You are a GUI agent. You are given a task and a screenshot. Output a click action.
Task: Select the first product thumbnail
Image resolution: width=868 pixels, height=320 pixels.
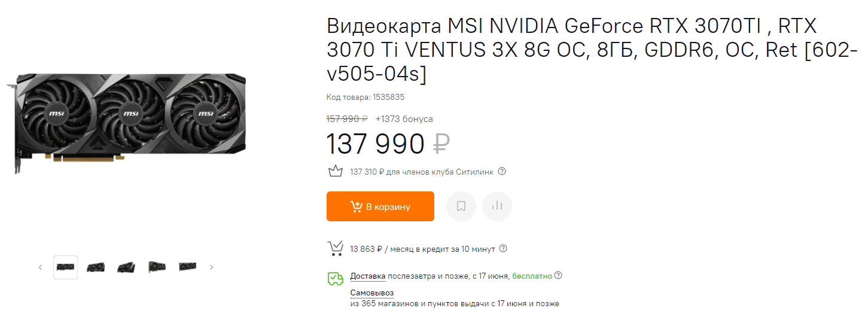tap(65, 267)
